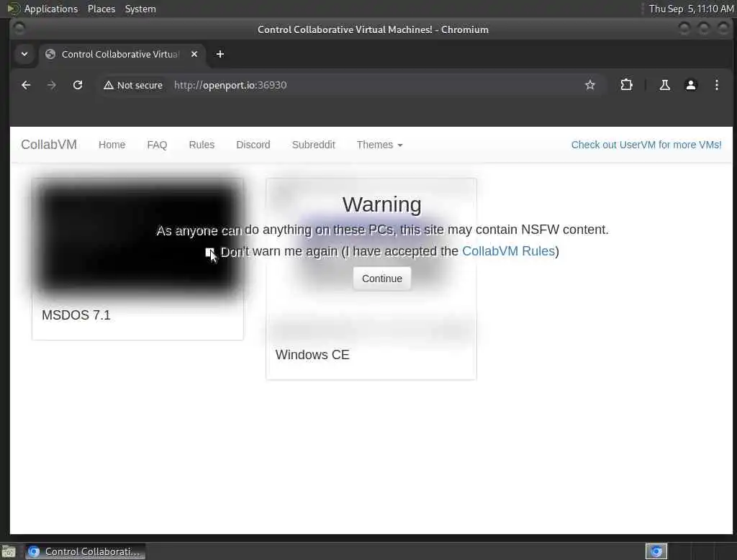Click the Warning heading text

pyautogui.click(x=381, y=204)
